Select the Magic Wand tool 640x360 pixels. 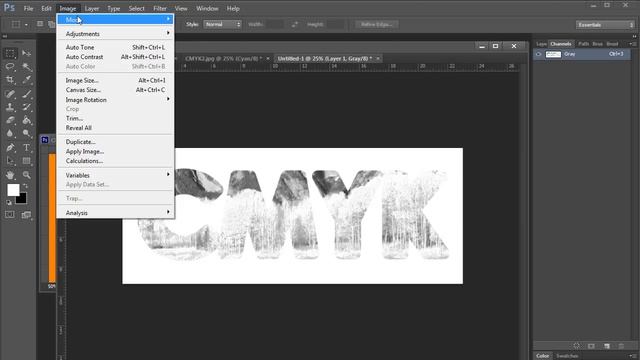click(x=27, y=67)
